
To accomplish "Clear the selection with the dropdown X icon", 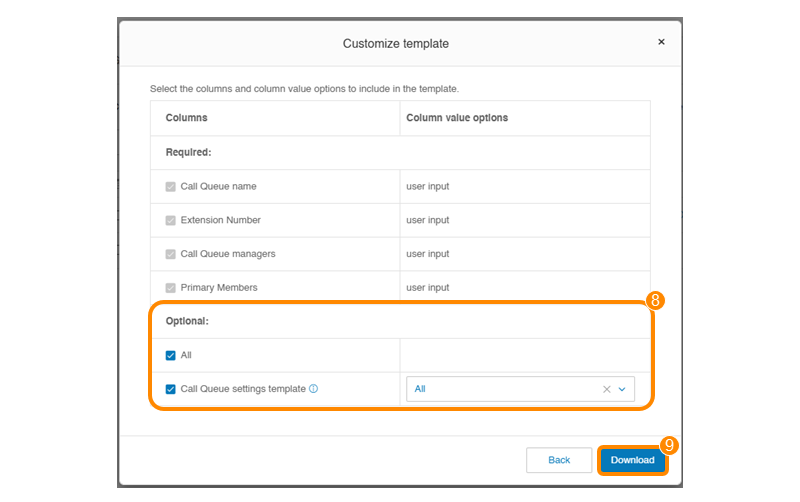I will pyautogui.click(x=606, y=389).
